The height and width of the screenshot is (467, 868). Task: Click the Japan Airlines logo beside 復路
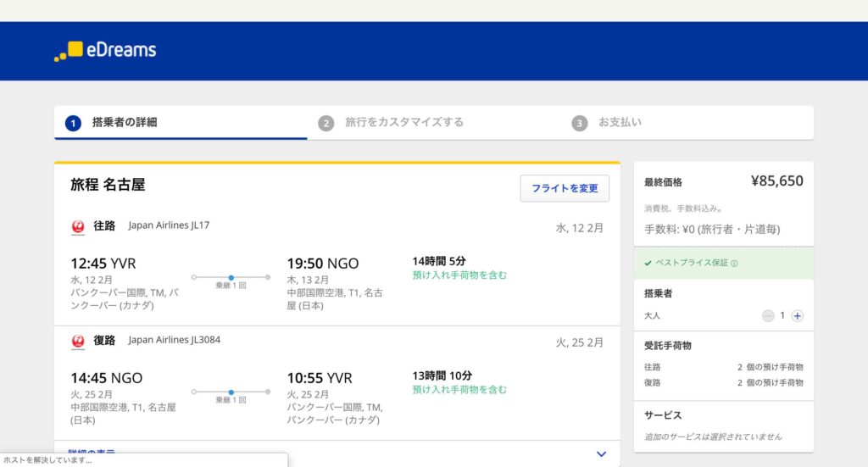78,342
